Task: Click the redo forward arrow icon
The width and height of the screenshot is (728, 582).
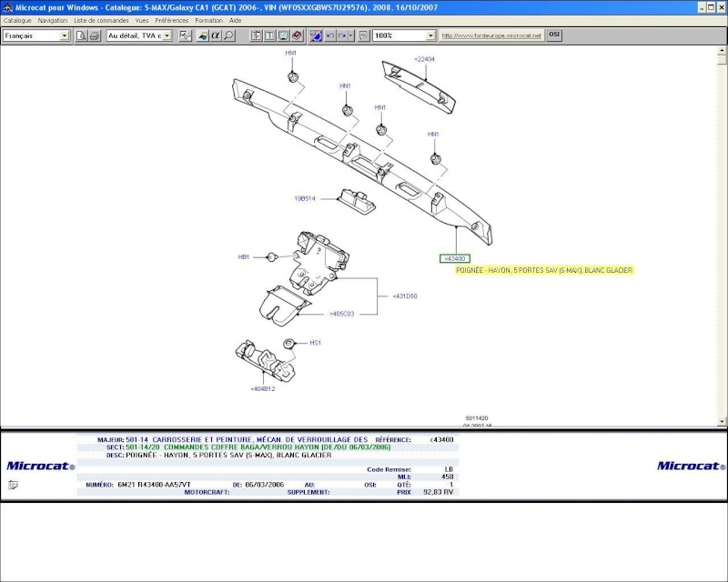Action: [342, 35]
